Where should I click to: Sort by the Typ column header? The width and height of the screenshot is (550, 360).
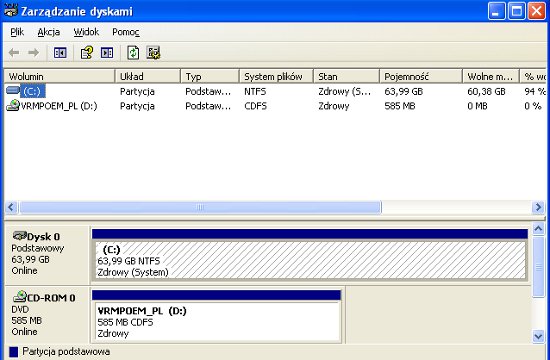(210, 76)
